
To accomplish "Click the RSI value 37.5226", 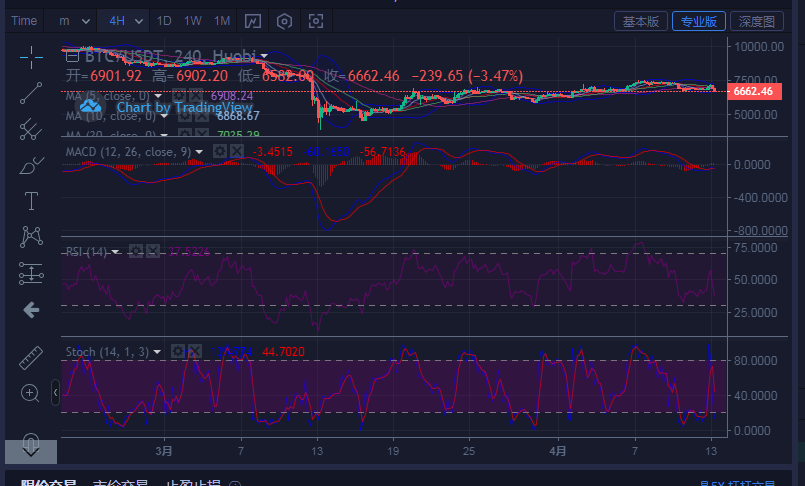I will pyautogui.click(x=189, y=251).
